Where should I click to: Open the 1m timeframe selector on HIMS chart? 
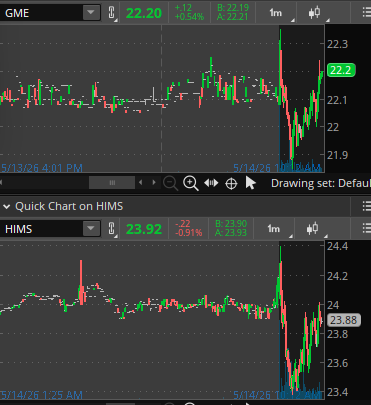pyautogui.click(x=274, y=229)
